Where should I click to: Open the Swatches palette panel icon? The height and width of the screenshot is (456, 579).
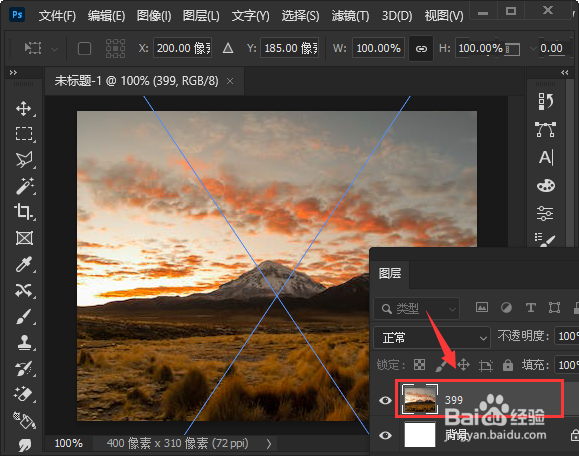pos(545,186)
